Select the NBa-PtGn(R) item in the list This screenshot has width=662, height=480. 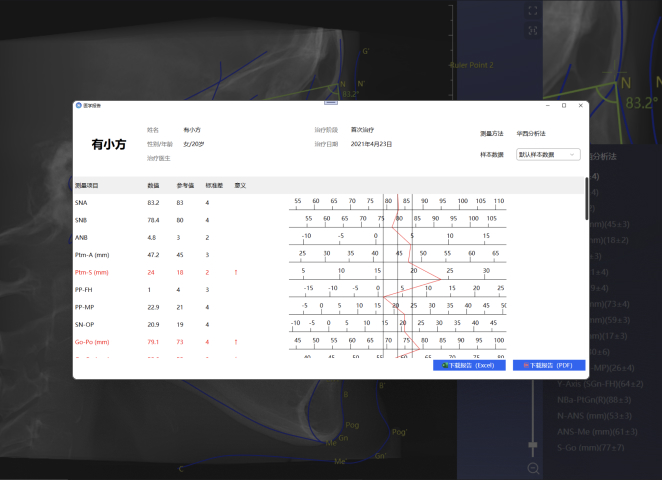click(x=594, y=400)
